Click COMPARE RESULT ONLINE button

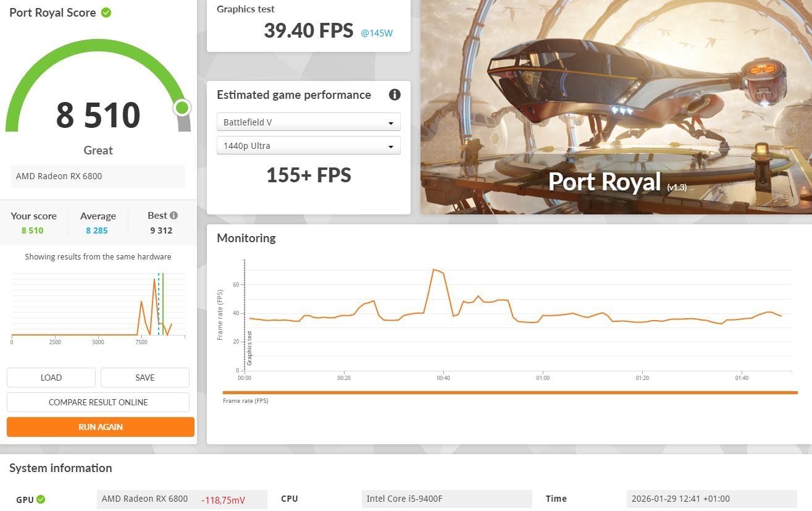point(98,402)
